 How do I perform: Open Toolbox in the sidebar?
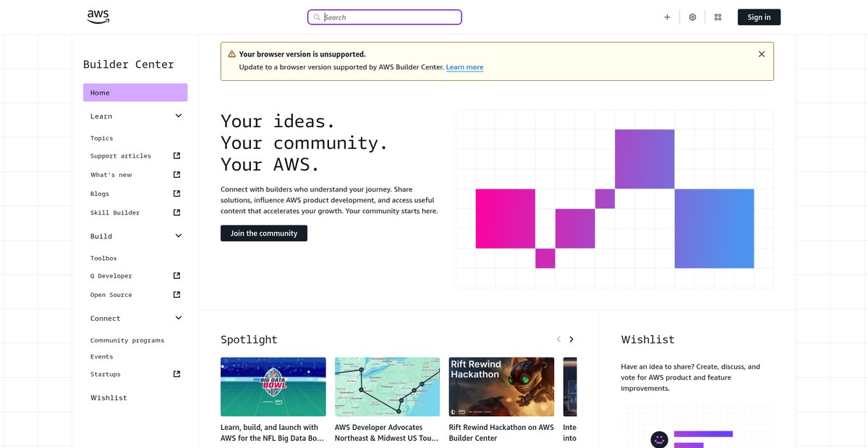tap(103, 258)
